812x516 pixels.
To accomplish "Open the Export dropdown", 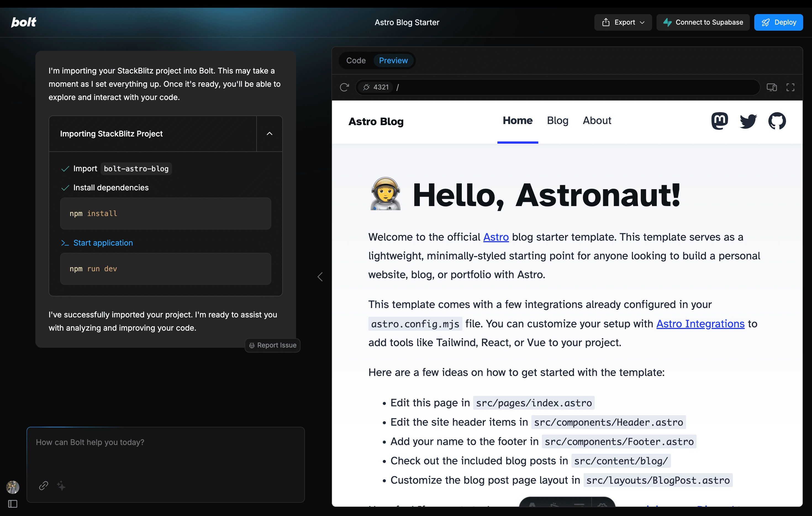I will click(623, 22).
